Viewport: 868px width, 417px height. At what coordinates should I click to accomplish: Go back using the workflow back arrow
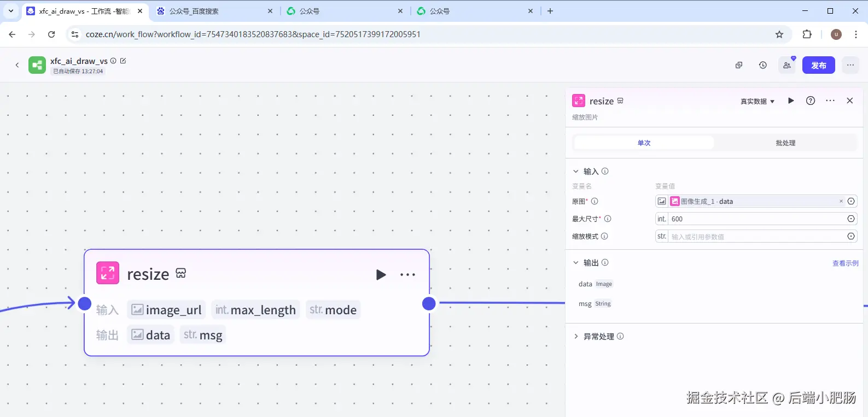click(17, 65)
